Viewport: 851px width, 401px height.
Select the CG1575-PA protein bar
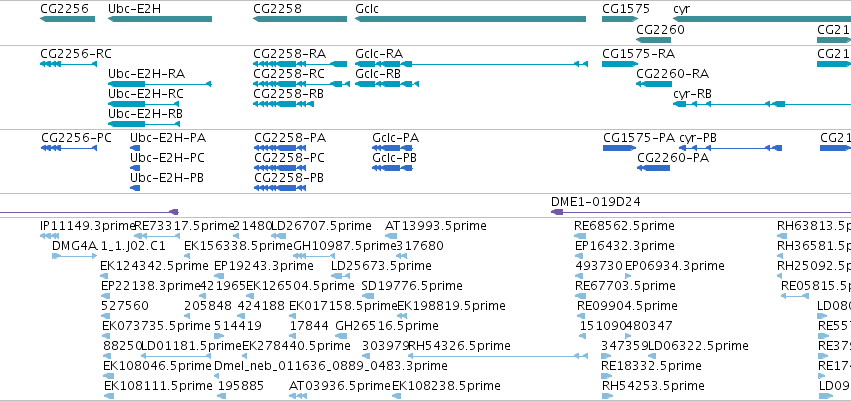click(620, 148)
